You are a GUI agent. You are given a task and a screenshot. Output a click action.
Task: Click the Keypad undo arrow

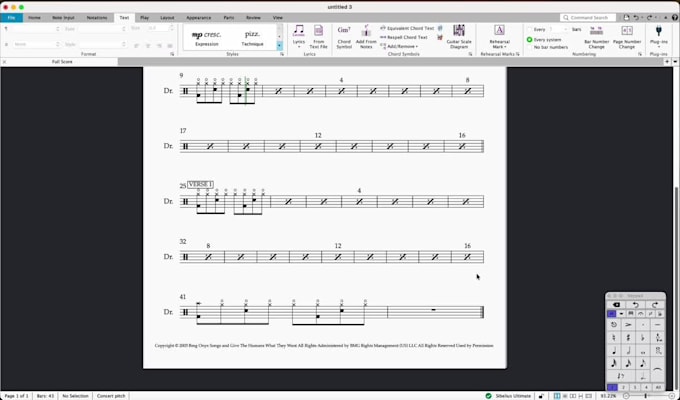tap(635, 305)
